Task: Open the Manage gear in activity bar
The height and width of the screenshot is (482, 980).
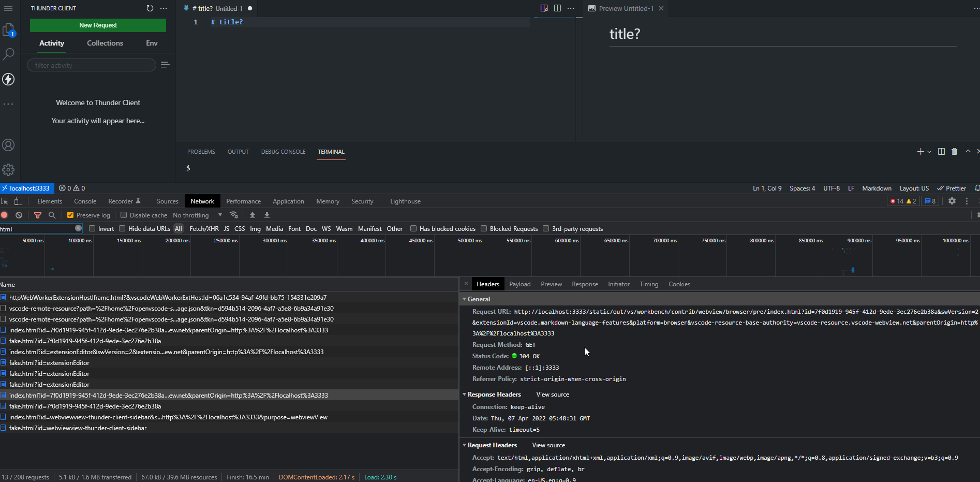Action: pos(8,170)
